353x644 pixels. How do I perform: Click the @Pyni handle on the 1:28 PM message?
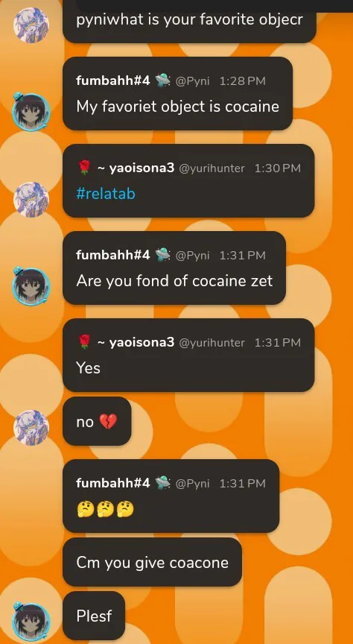(x=192, y=81)
